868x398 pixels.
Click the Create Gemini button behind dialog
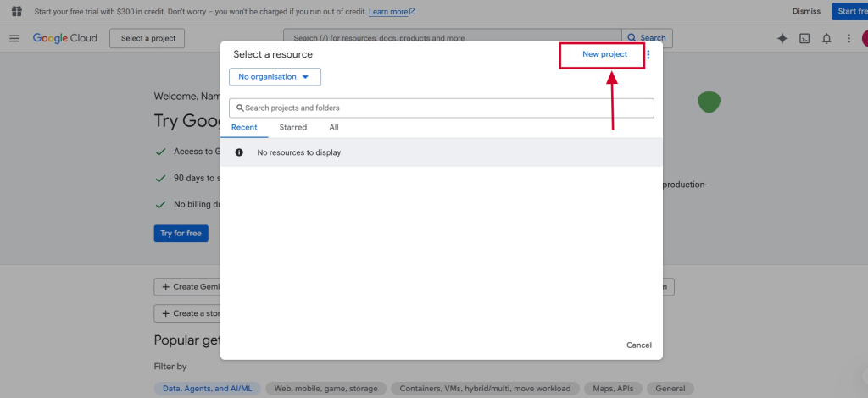(187, 287)
